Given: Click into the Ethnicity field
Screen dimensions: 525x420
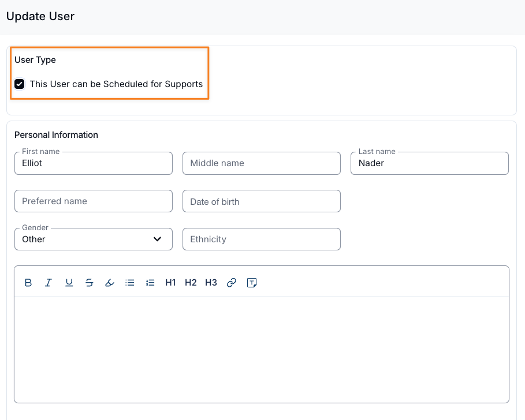Looking at the screenshot, I should [261, 239].
